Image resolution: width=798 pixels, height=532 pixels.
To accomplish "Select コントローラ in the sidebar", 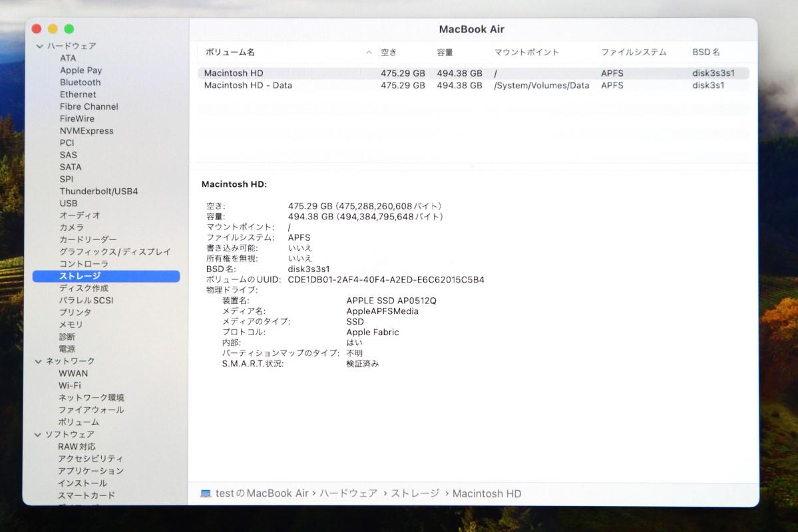I will [84, 264].
